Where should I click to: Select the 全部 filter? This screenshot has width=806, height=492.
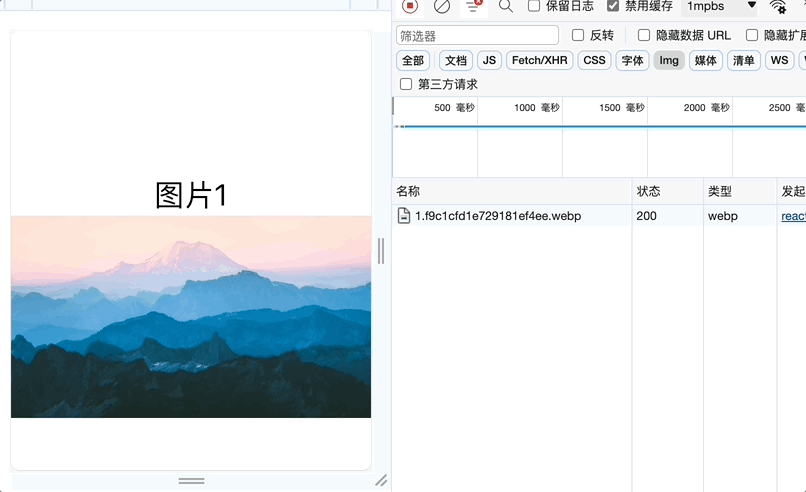[413, 61]
